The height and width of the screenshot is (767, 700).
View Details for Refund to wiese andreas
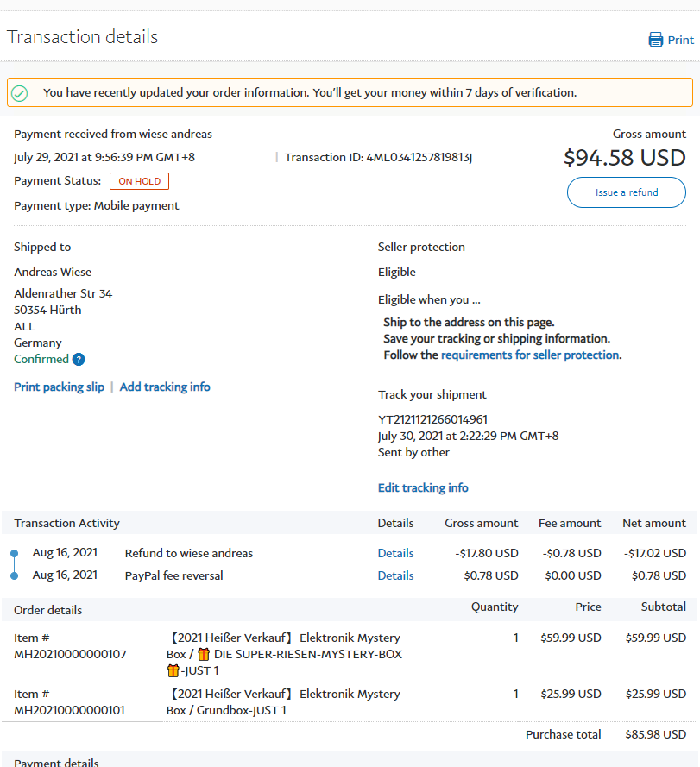click(x=395, y=553)
